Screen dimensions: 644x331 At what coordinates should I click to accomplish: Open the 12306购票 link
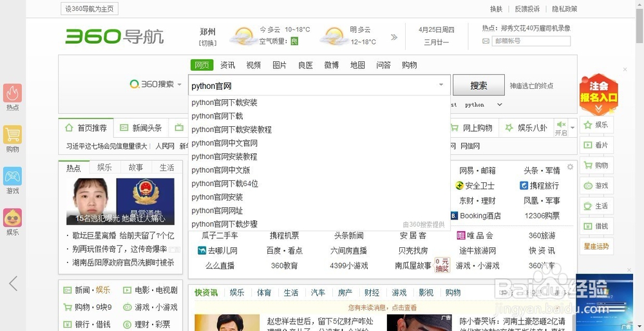pyautogui.click(x=542, y=216)
